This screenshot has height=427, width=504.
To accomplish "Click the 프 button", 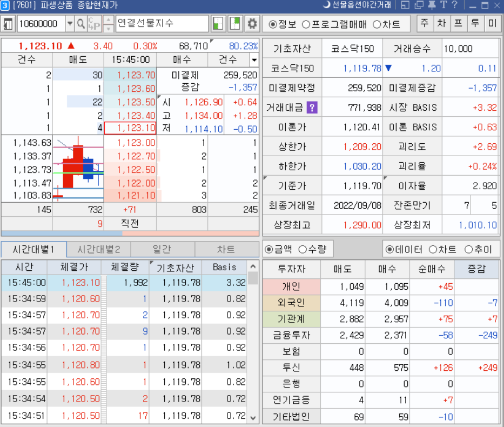I will (459, 23).
